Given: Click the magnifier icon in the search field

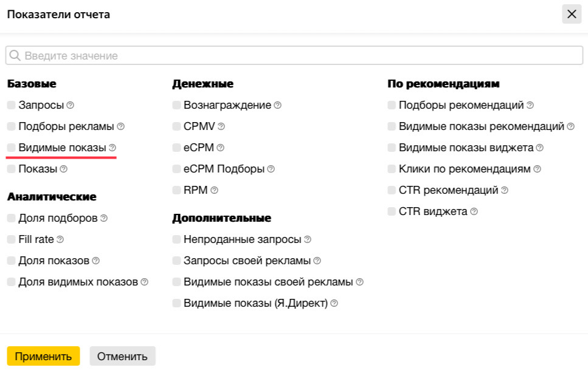Looking at the screenshot, I should click(x=15, y=56).
